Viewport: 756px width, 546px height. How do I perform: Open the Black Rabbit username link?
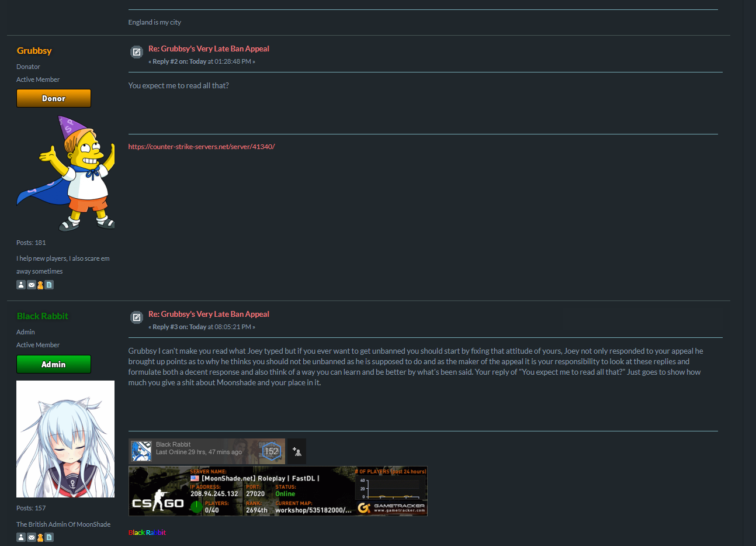point(42,316)
